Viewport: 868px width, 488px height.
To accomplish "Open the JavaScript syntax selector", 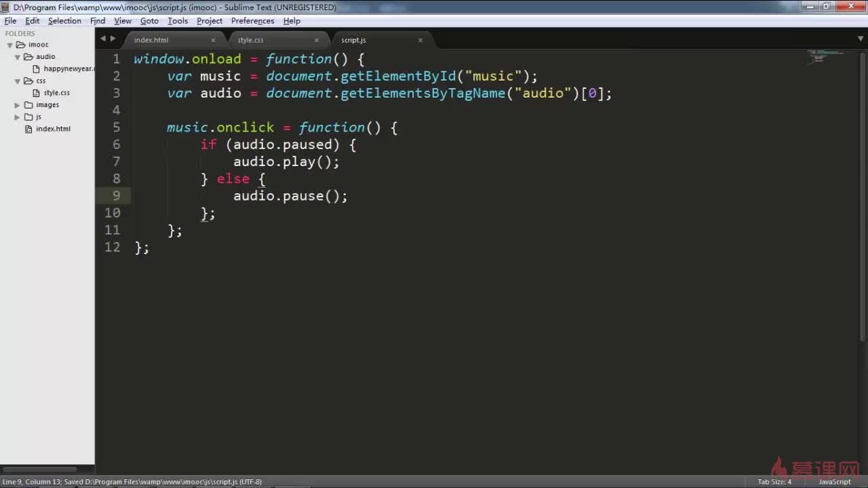I will [834, 482].
